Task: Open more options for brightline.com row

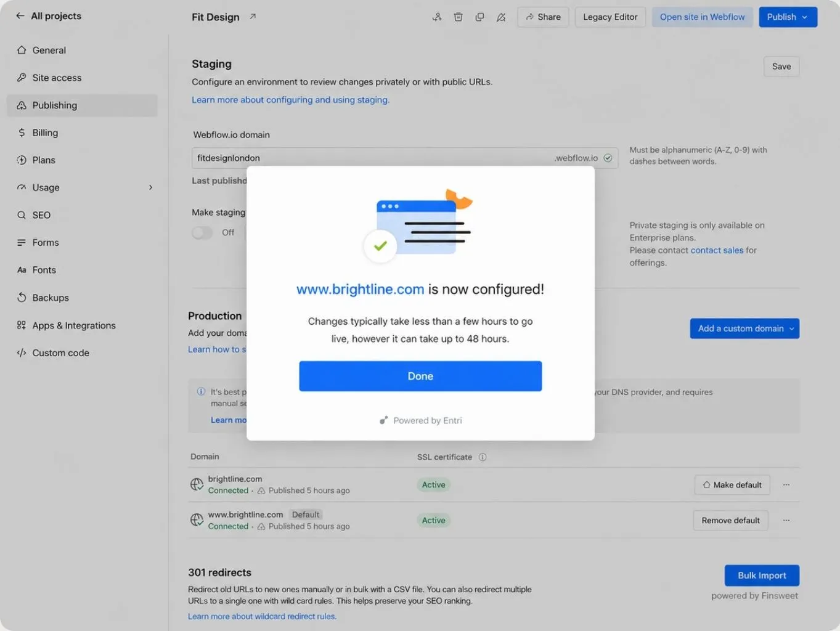Action: (x=786, y=485)
